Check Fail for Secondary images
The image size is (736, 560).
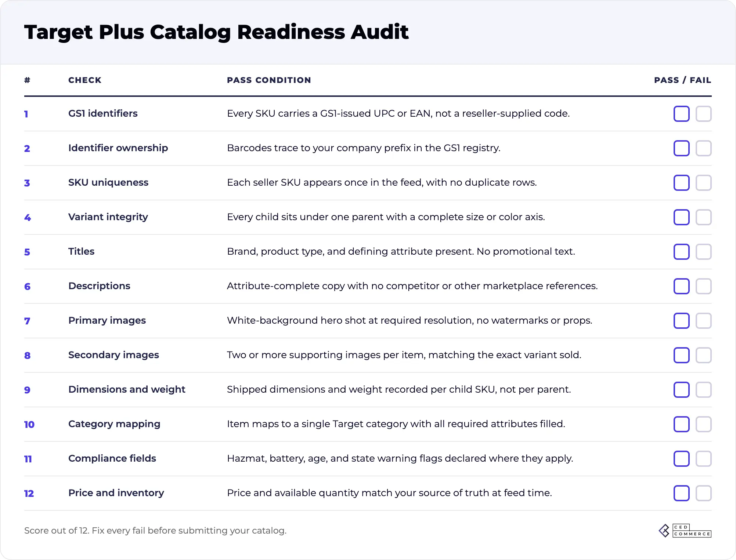coord(704,355)
